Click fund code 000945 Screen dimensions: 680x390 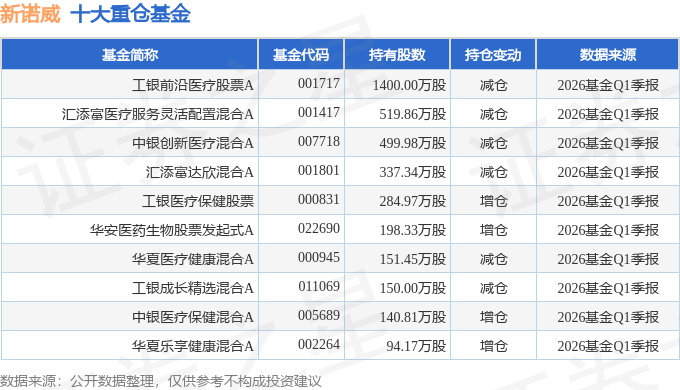coord(319,257)
